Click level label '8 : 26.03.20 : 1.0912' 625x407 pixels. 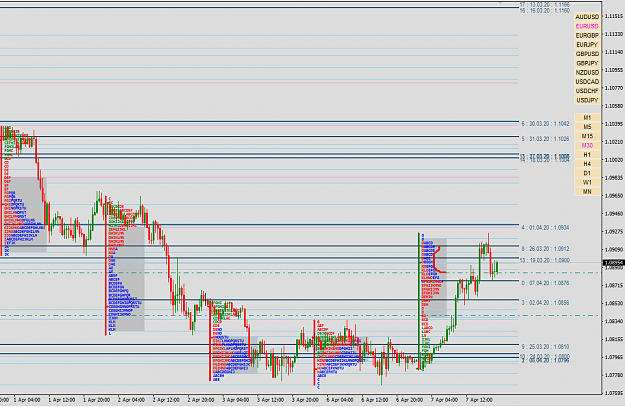[x=545, y=249]
